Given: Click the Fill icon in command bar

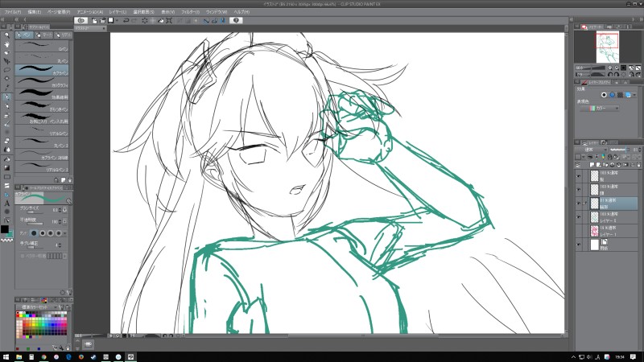Looking at the screenshot, I should pyautogui.click(x=161, y=20).
